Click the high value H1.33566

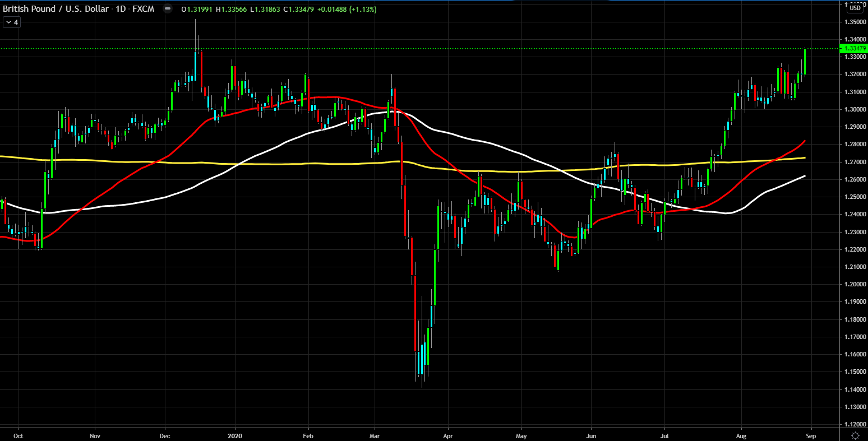[x=232, y=10]
